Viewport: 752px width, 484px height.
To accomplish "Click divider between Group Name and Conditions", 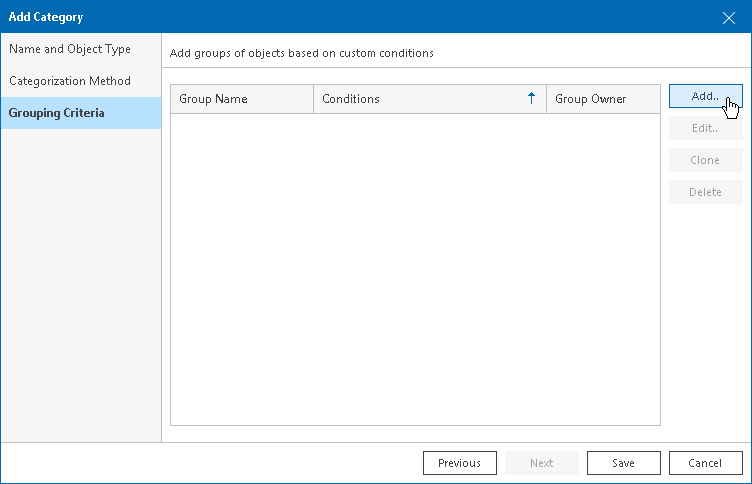I will tap(314, 99).
